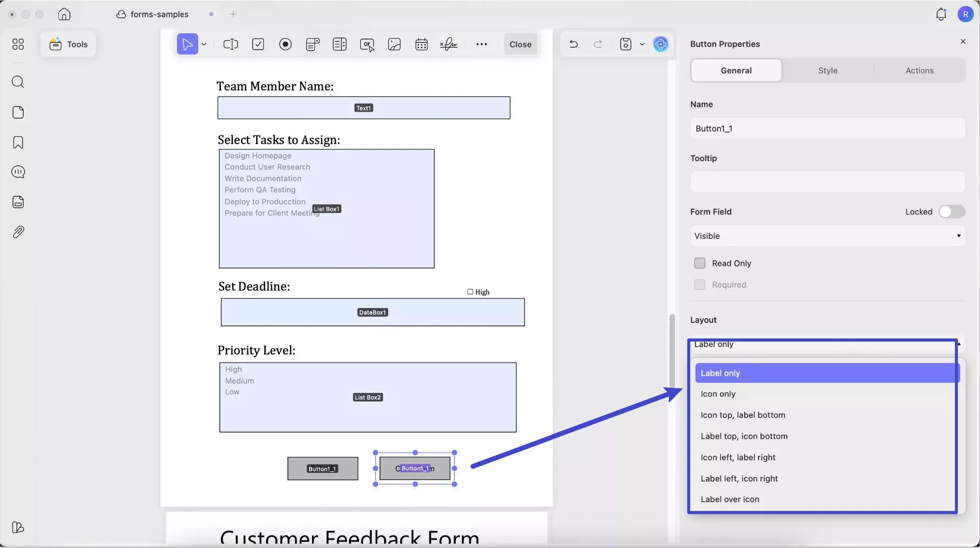The width and height of the screenshot is (980, 548).
Task: Open the Visible form field dropdown
Action: coord(828,236)
